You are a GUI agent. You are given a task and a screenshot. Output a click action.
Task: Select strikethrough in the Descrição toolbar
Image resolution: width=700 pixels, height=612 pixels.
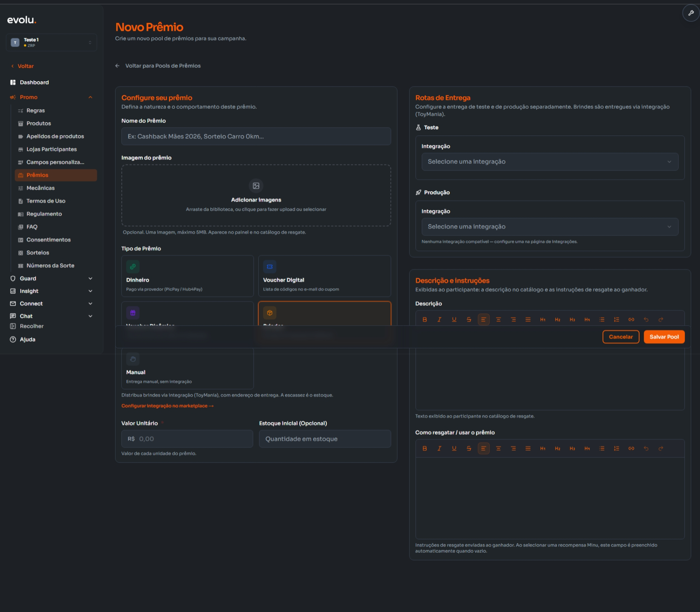point(469,319)
